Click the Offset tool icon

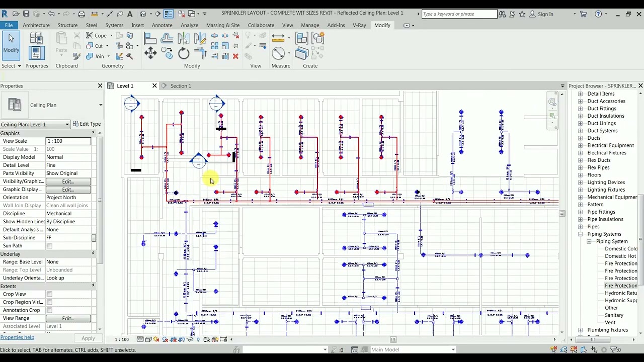(x=167, y=38)
